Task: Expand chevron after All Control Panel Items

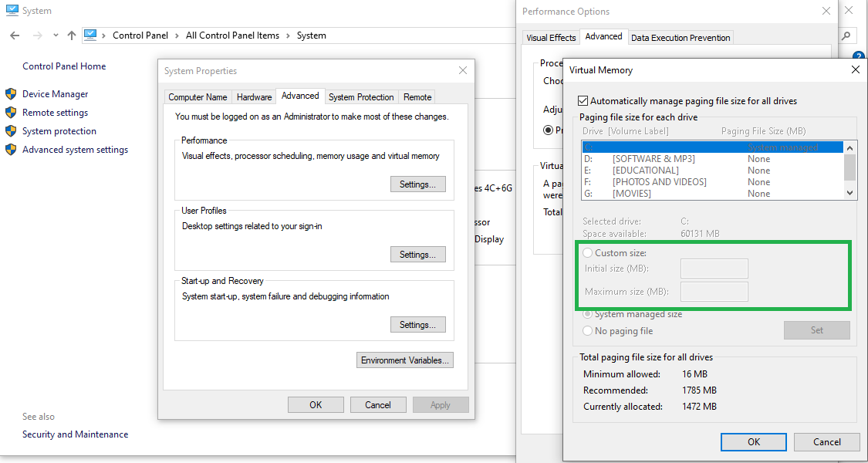Action: point(289,35)
